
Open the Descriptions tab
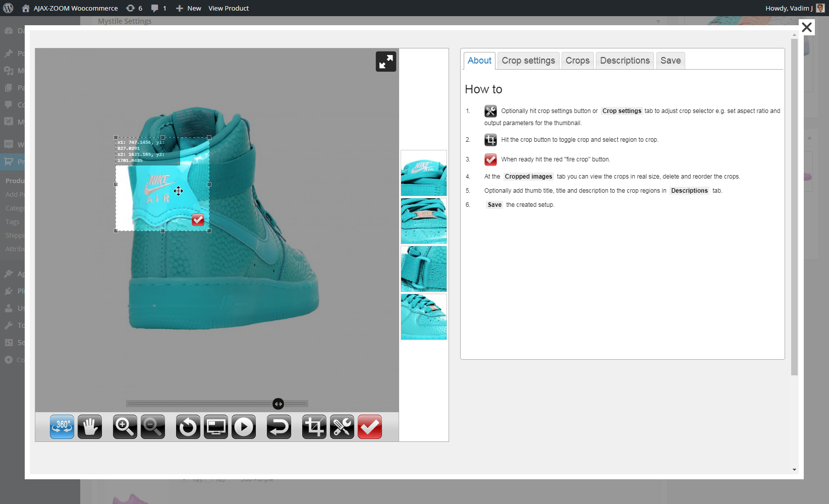coord(625,61)
